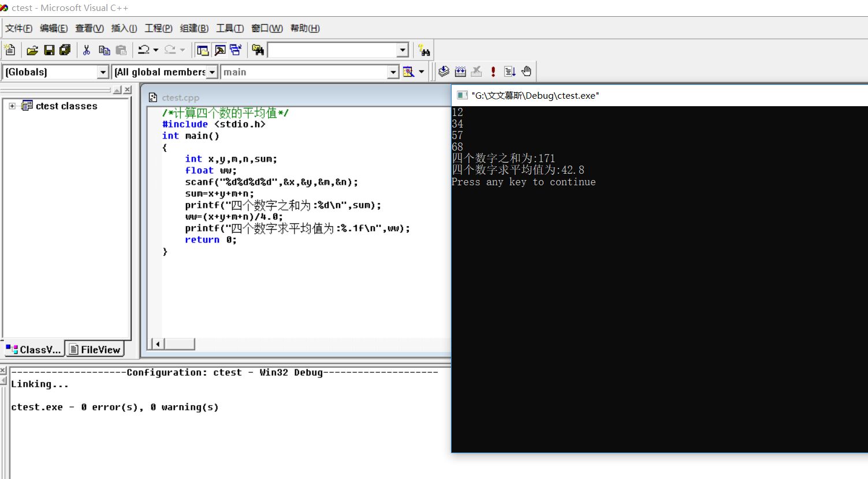Click 'return 0;' line in editor
This screenshot has width=868, height=479.
211,240
